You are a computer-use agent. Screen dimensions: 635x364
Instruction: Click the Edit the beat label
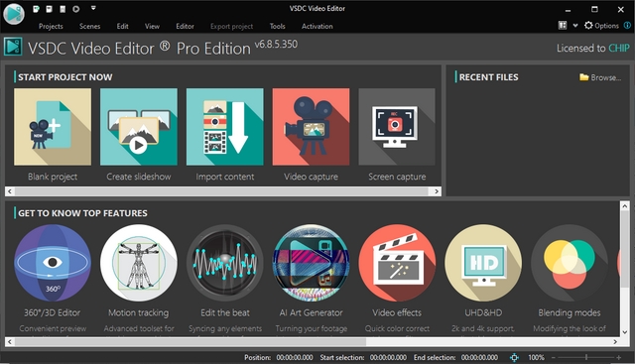point(225,312)
